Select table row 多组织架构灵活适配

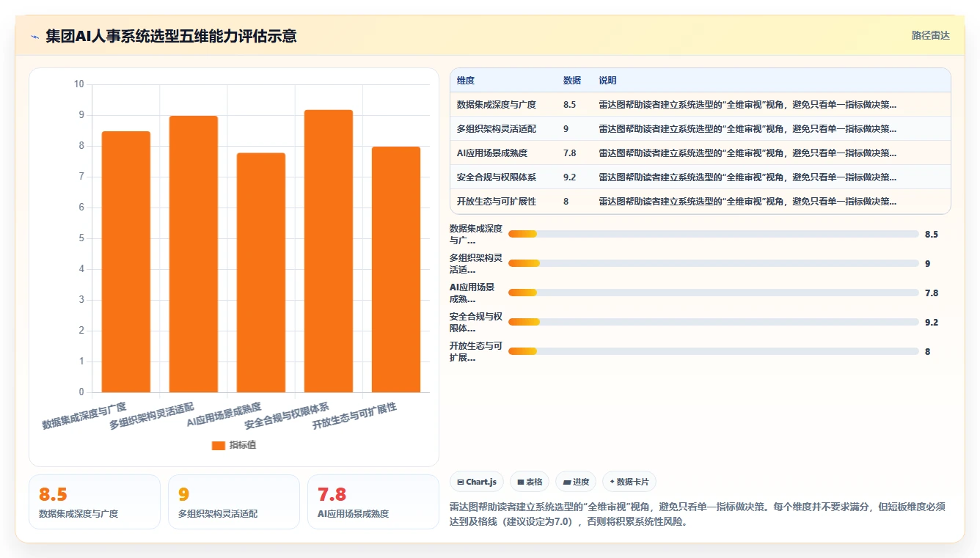click(701, 129)
